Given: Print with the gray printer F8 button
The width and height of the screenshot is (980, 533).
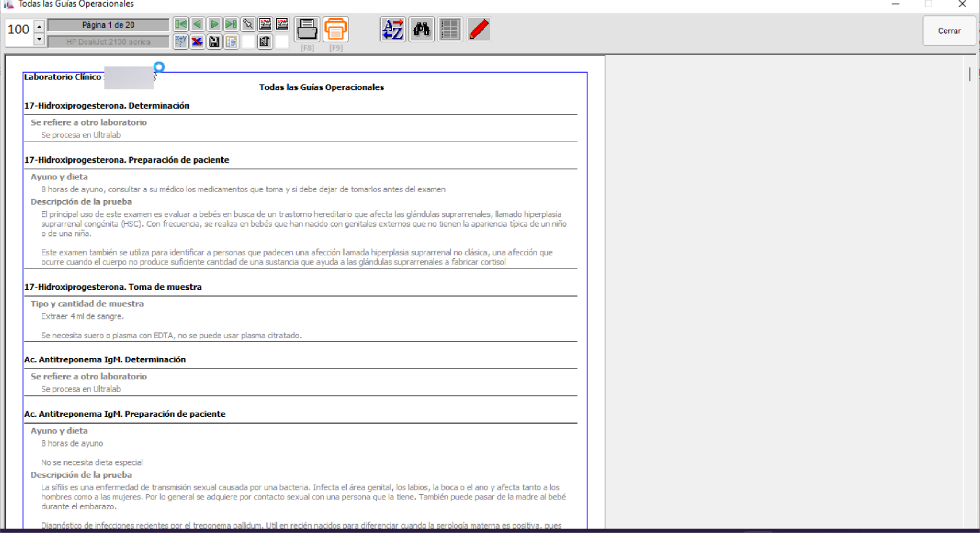Looking at the screenshot, I should click(x=307, y=29).
